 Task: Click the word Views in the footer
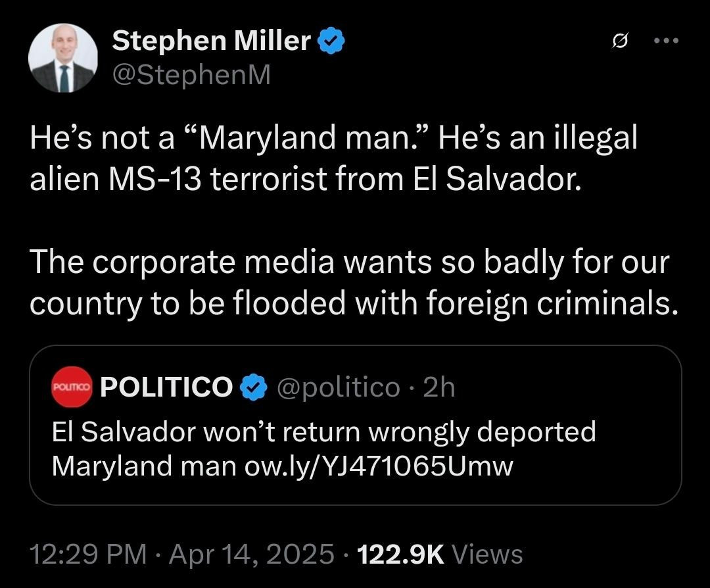click(x=488, y=554)
